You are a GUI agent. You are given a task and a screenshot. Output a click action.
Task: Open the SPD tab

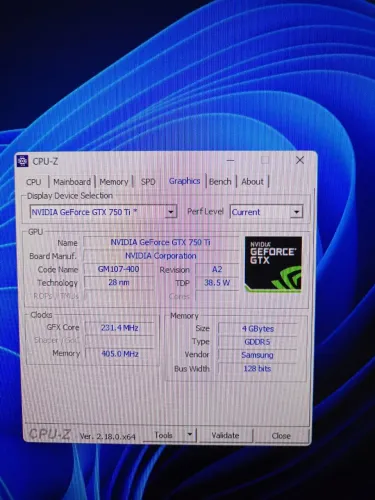pyautogui.click(x=148, y=182)
